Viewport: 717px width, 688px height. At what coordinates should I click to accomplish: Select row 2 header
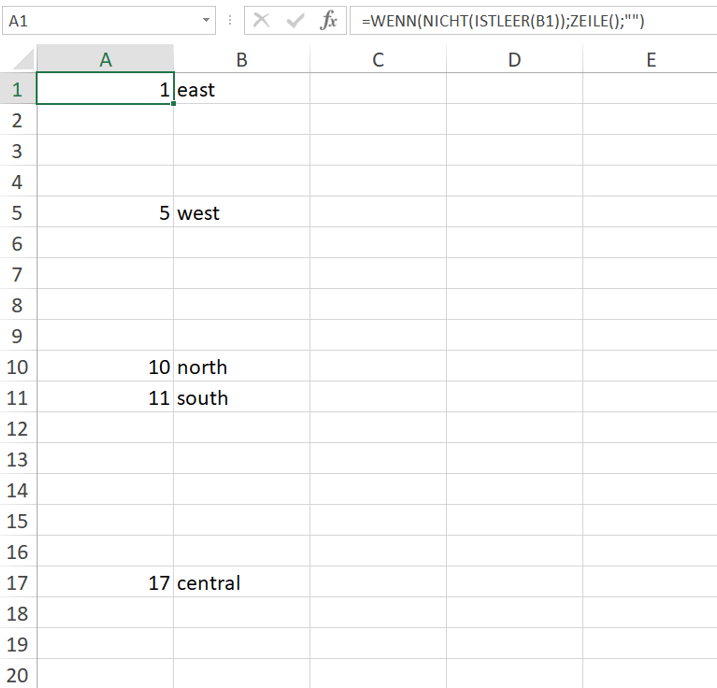pos(18,119)
